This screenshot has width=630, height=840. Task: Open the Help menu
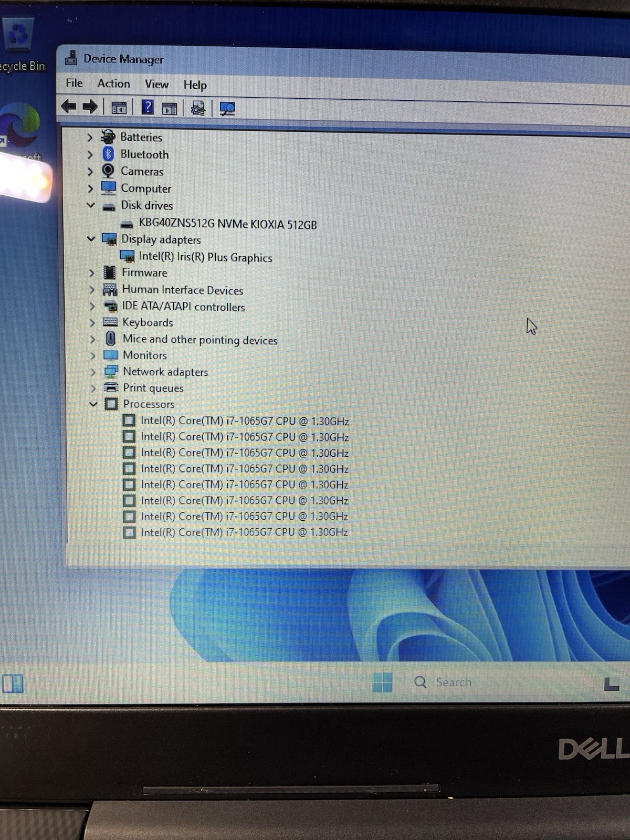pyautogui.click(x=195, y=85)
